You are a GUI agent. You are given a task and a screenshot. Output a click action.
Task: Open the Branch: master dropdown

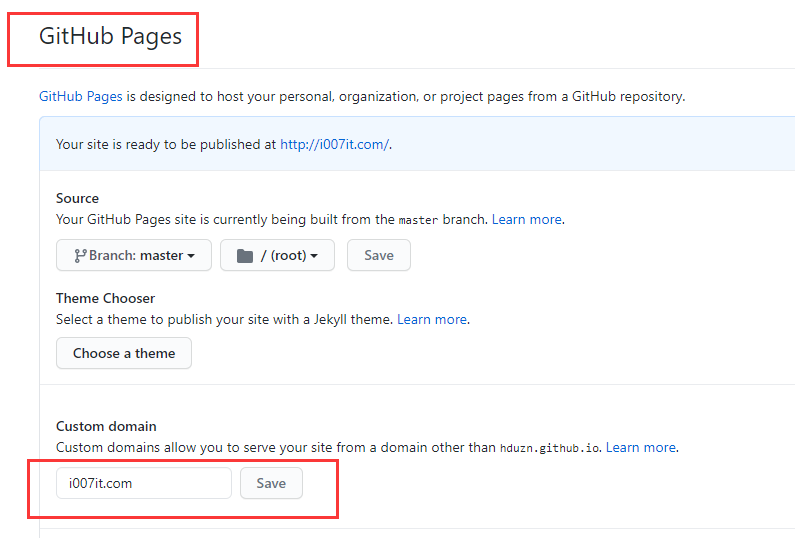pyautogui.click(x=134, y=255)
